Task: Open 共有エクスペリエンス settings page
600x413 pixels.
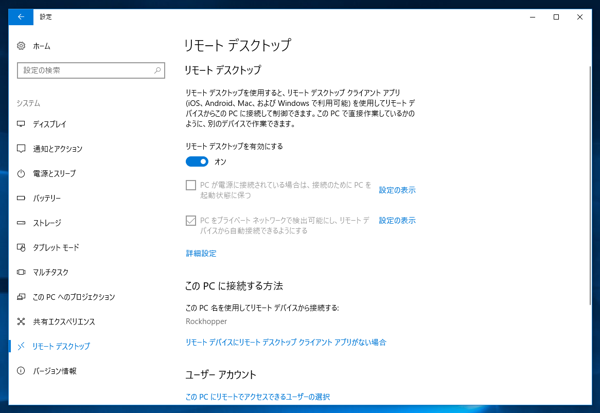Action: (64, 322)
